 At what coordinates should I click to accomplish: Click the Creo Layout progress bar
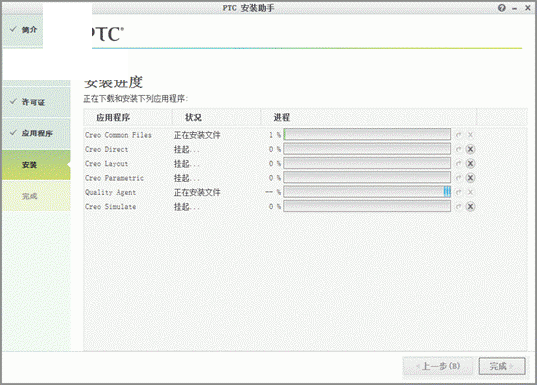click(x=367, y=163)
